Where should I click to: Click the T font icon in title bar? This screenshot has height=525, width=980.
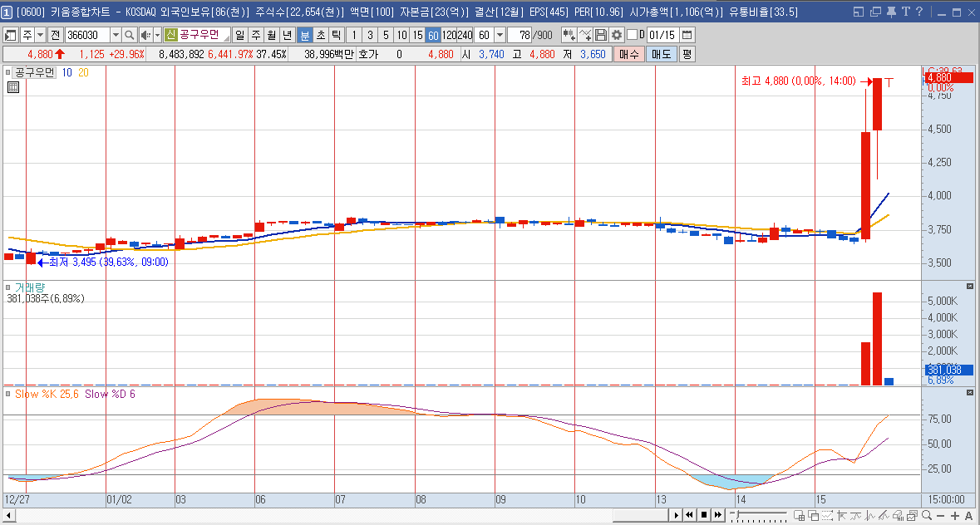click(905, 12)
